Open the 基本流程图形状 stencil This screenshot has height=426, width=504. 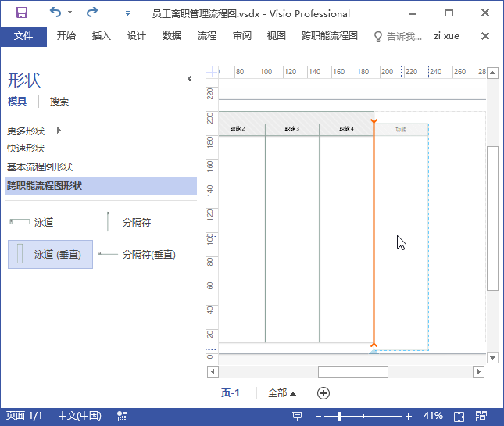[40, 167]
